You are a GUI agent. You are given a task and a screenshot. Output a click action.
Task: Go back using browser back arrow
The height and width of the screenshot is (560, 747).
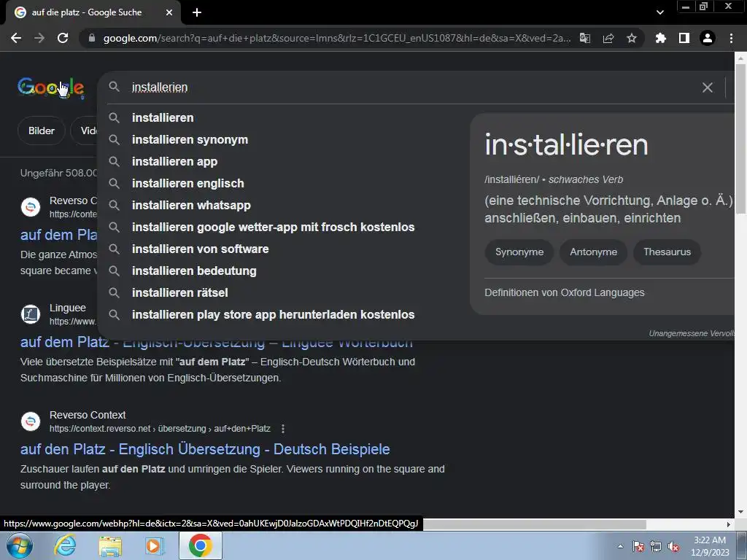click(x=16, y=38)
